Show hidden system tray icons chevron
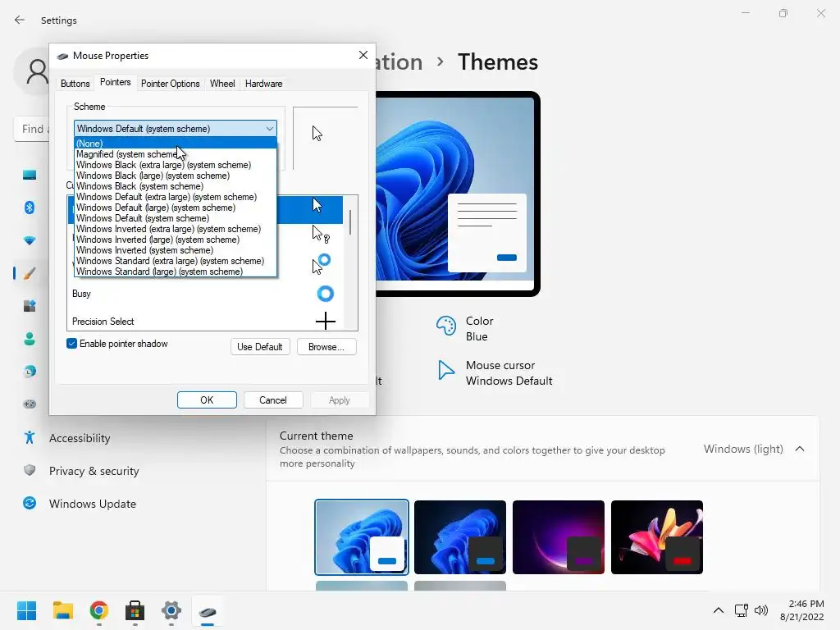The height and width of the screenshot is (630, 840). point(719,610)
